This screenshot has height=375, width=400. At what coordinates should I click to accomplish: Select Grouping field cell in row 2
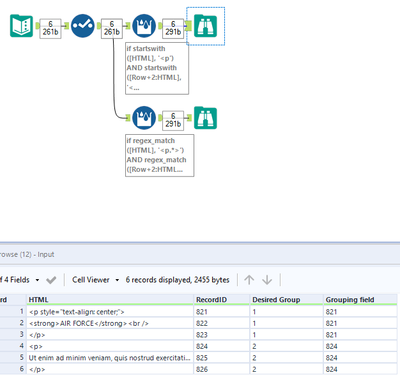(x=360, y=323)
